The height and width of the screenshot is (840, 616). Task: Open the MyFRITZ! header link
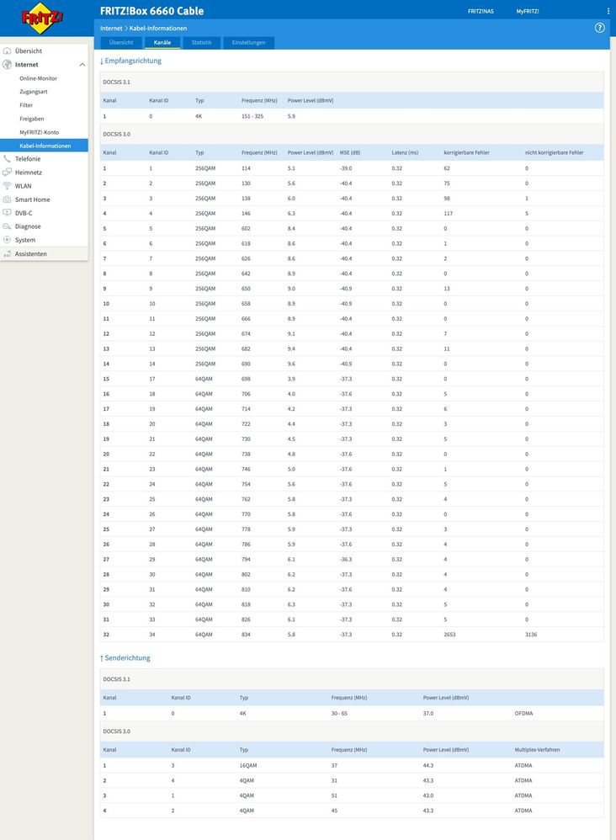point(528,11)
